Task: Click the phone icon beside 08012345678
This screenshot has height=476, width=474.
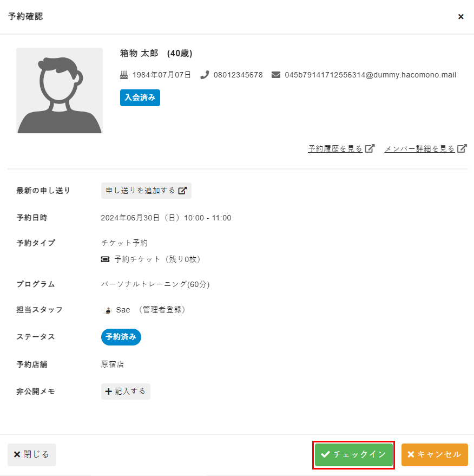Action: pyautogui.click(x=205, y=75)
